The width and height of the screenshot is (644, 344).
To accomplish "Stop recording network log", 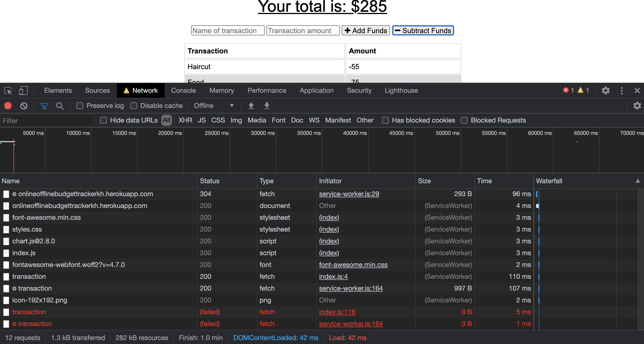I will [x=8, y=106].
